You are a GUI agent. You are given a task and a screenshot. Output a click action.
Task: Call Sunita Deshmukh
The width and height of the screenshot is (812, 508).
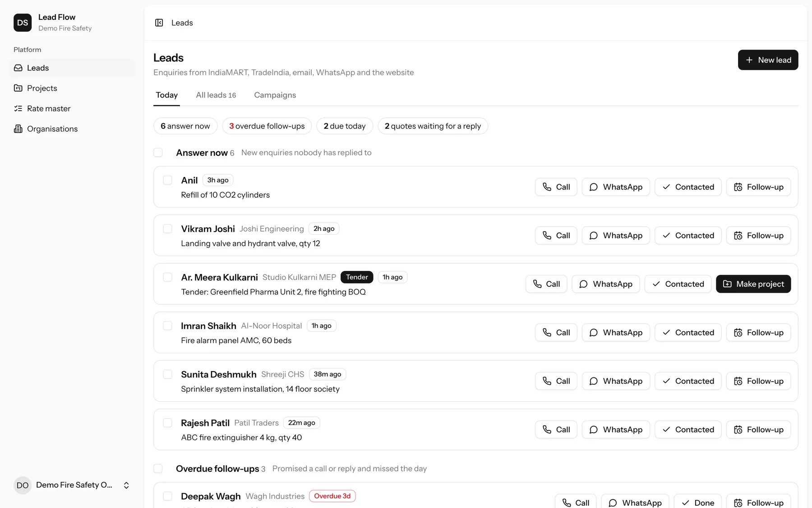pyautogui.click(x=556, y=381)
